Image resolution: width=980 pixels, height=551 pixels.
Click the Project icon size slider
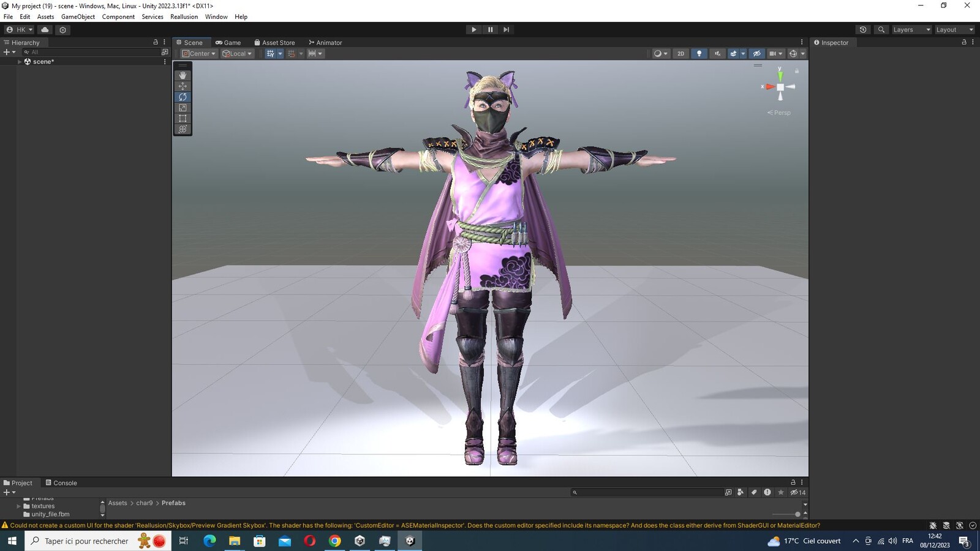(786, 514)
